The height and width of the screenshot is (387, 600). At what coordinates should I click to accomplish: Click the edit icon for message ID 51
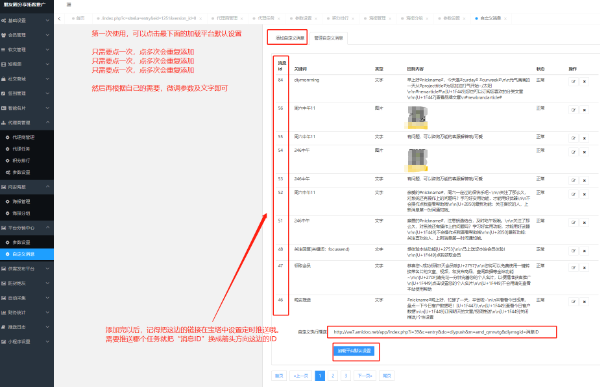(x=573, y=222)
